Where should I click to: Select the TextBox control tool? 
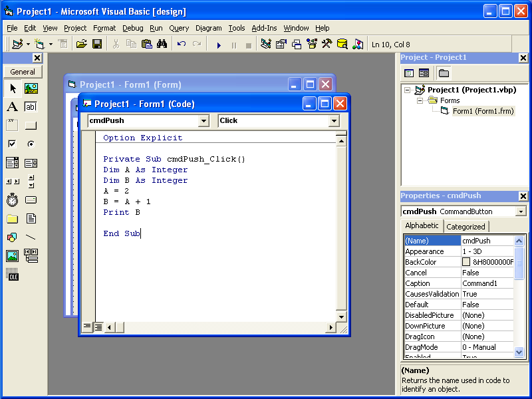click(31, 107)
